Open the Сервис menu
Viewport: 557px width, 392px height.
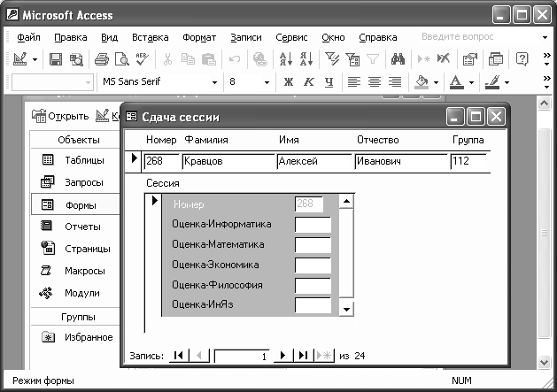pyautogui.click(x=291, y=37)
